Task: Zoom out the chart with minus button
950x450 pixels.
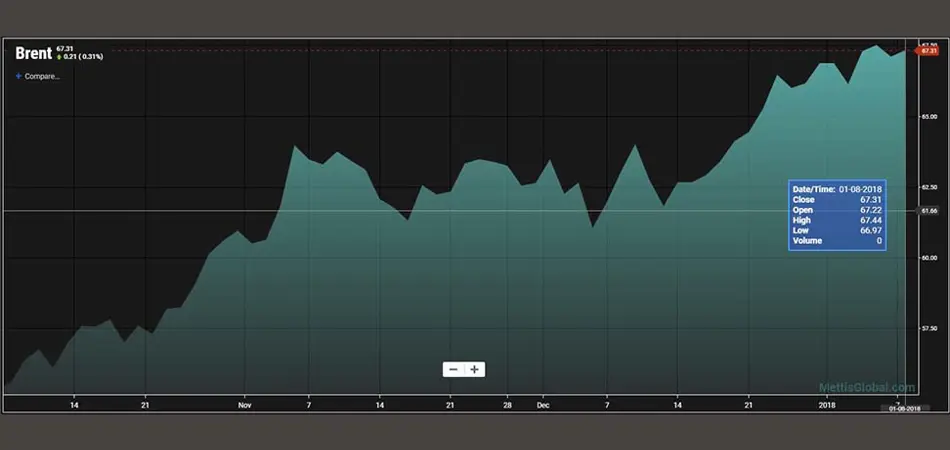Action: 453,369
